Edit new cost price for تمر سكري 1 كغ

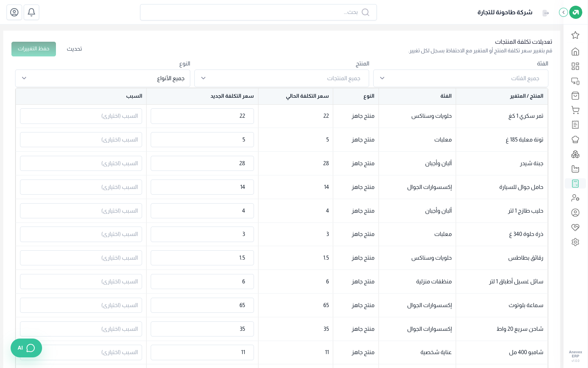coord(202,116)
